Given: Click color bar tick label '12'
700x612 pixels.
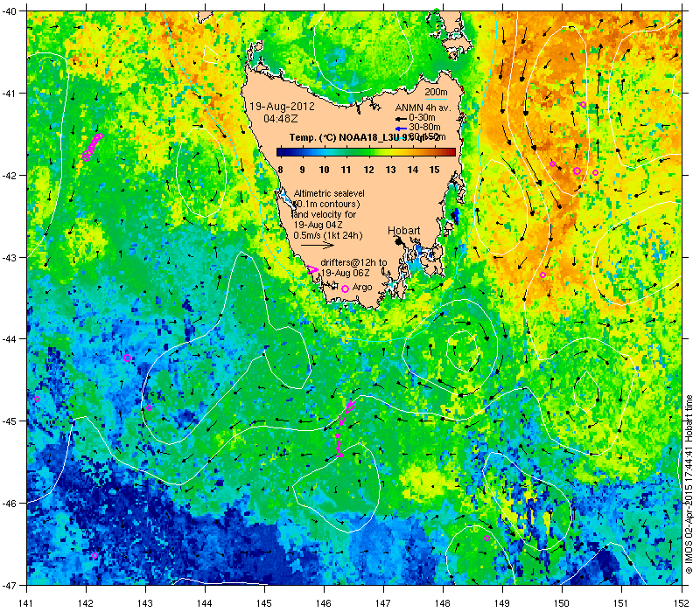Looking at the screenshot, I should pos(368,170).
